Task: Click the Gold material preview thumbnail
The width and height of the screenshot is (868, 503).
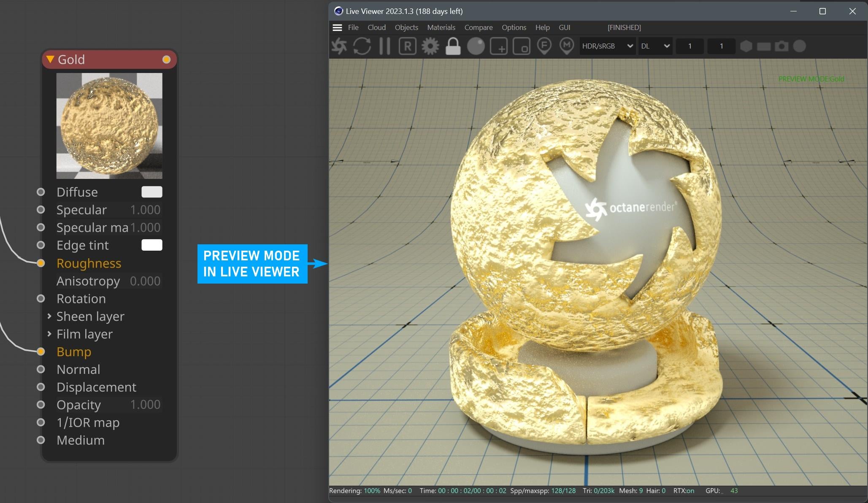Action: [109, 126]
